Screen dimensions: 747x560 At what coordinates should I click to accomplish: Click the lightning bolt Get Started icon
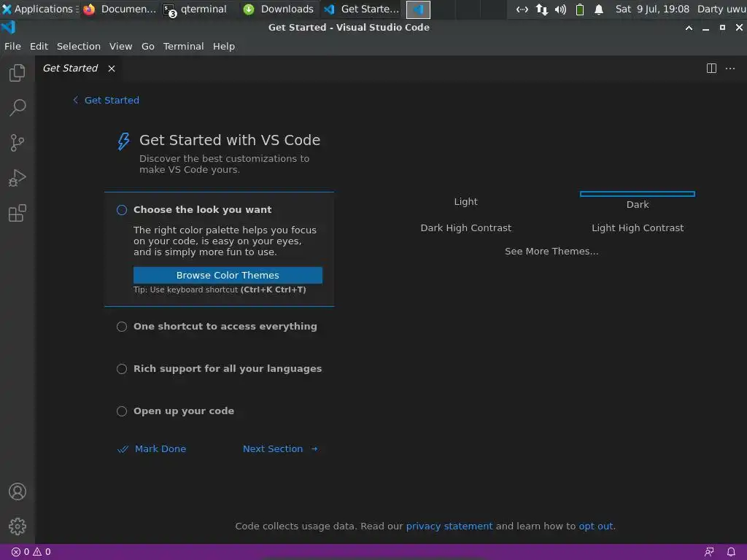123,141
